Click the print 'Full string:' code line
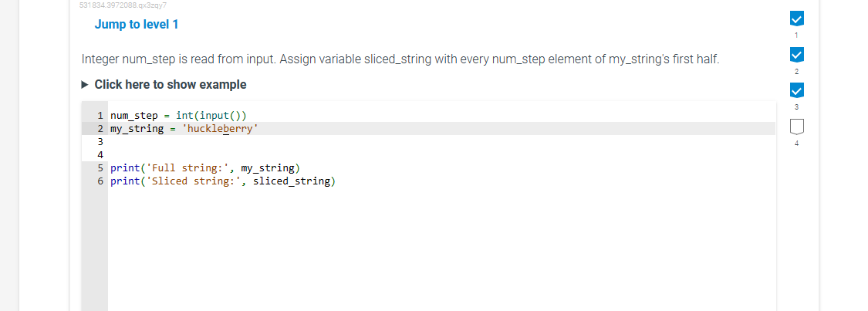 (204, 167)
